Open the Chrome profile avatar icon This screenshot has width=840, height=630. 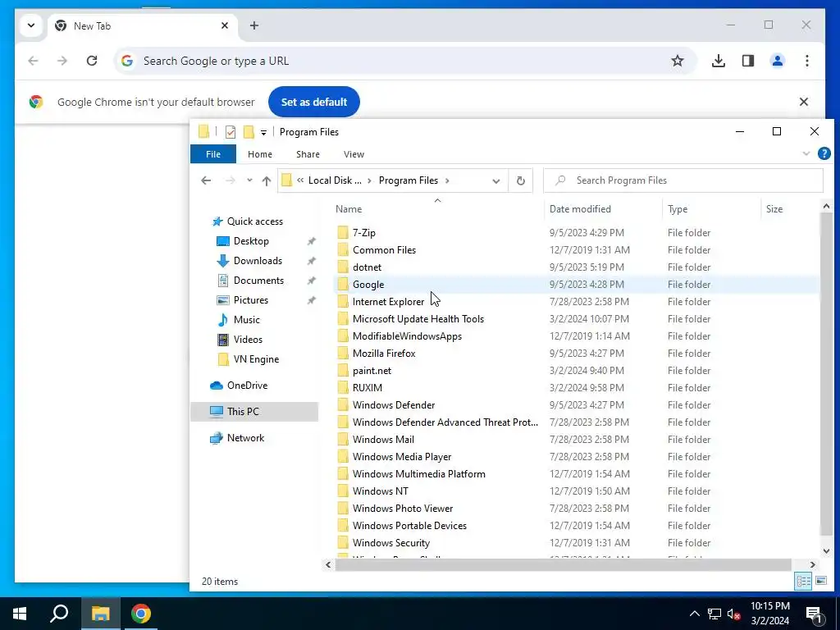778,61
